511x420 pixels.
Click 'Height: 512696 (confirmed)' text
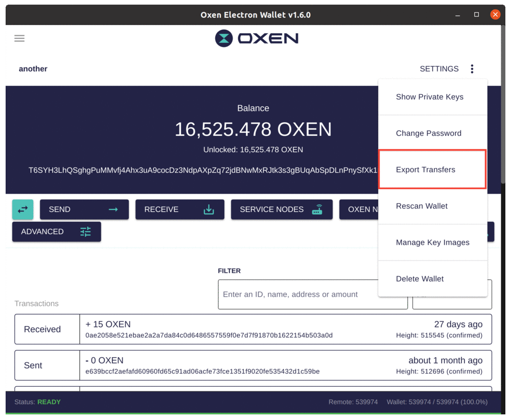pos(439,371)
